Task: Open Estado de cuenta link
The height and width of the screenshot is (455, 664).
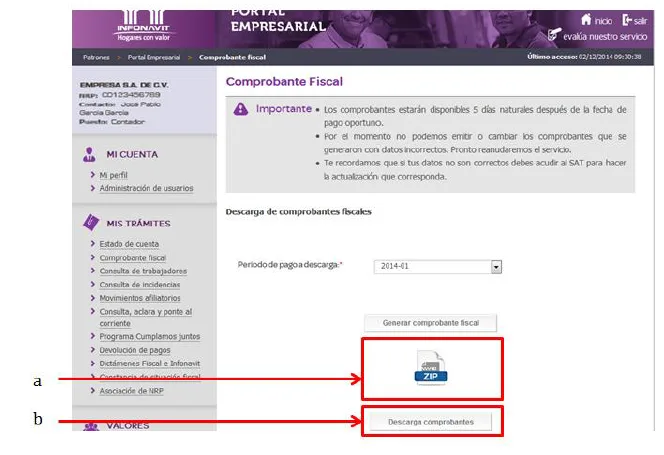Action: click(x=129, y=244)
